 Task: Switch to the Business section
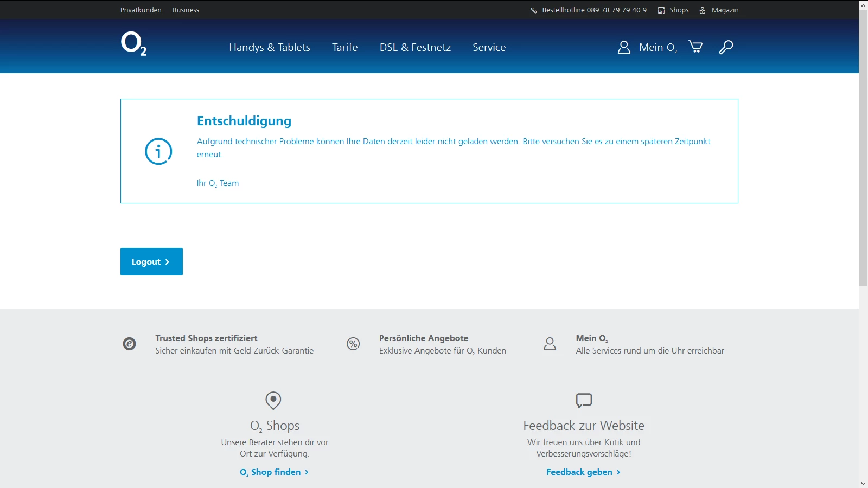point(186,10)
